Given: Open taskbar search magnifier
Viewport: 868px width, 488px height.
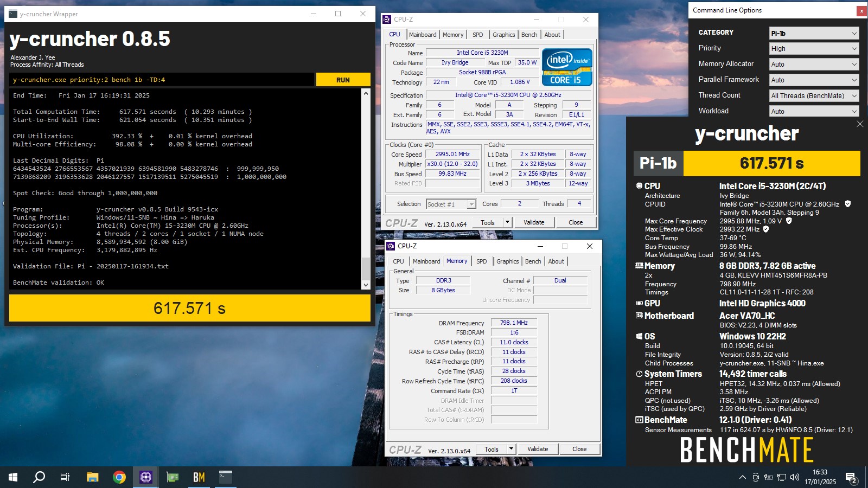Looking at the screenshot, I should tap(39, 477).
